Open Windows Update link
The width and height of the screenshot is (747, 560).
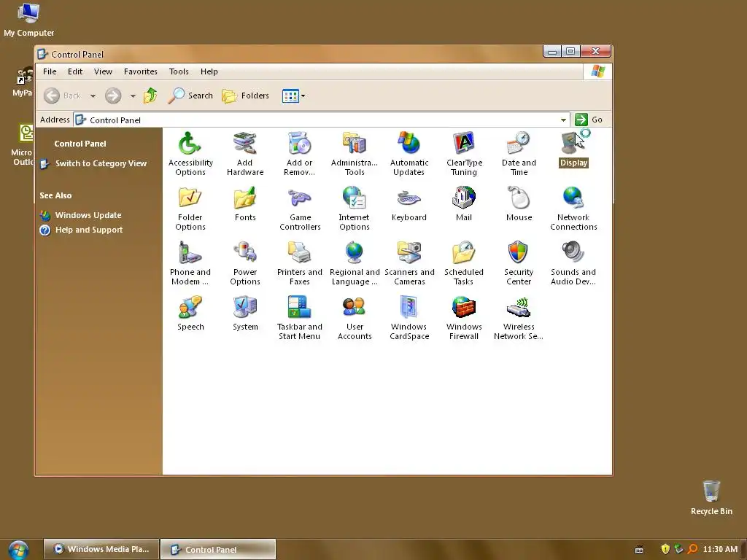click(88, 215)
